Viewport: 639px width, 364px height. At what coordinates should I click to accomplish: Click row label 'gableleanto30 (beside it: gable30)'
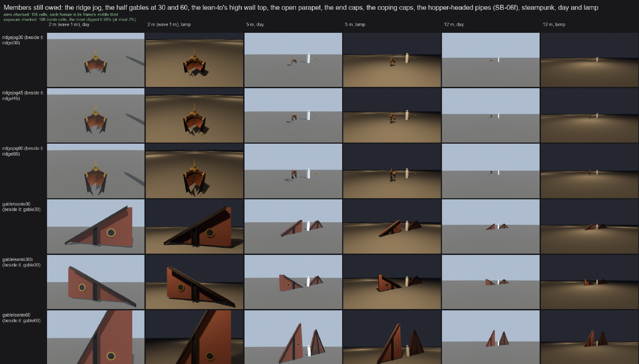point(22,206)
